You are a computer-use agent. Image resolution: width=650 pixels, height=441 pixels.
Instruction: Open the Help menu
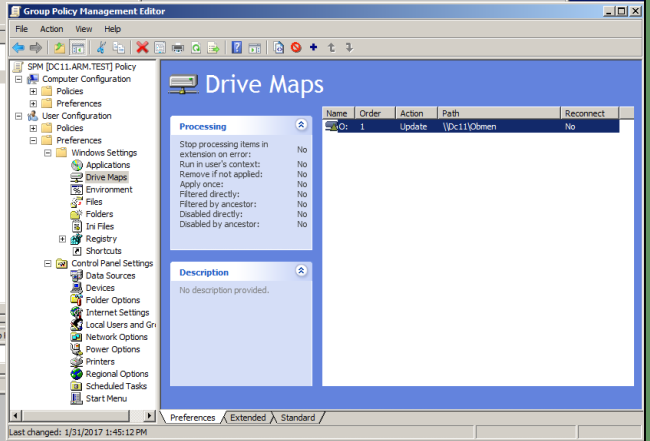point(112,29)
